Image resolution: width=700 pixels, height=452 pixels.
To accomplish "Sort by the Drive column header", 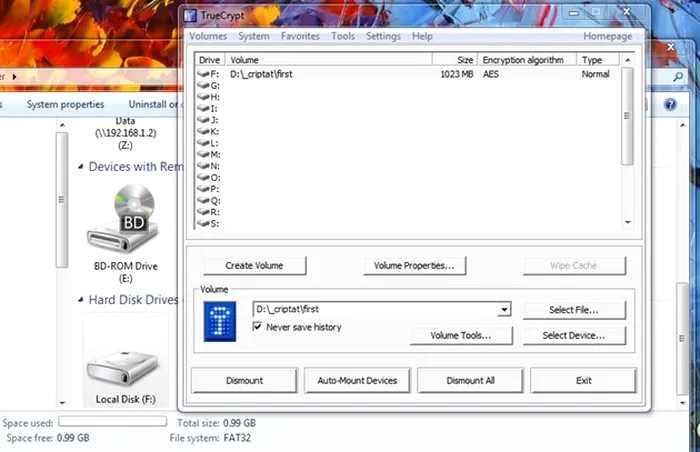I will (210, 60).
